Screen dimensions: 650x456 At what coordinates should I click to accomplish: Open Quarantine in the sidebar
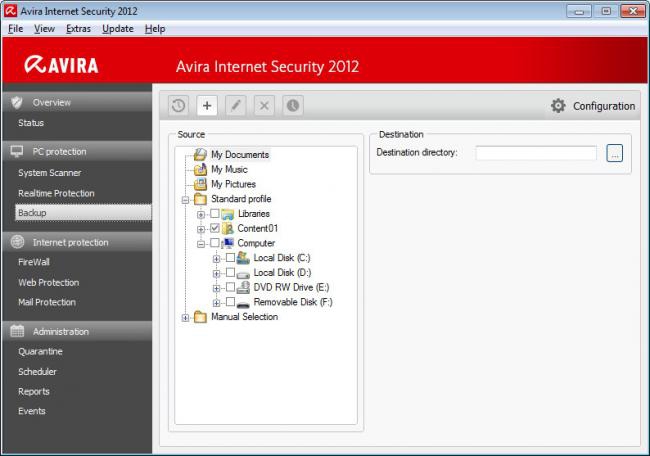40,352
